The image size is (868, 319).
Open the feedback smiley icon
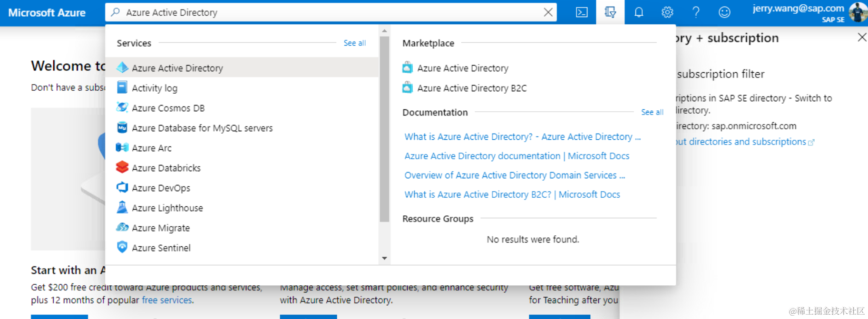pos(724,12)
